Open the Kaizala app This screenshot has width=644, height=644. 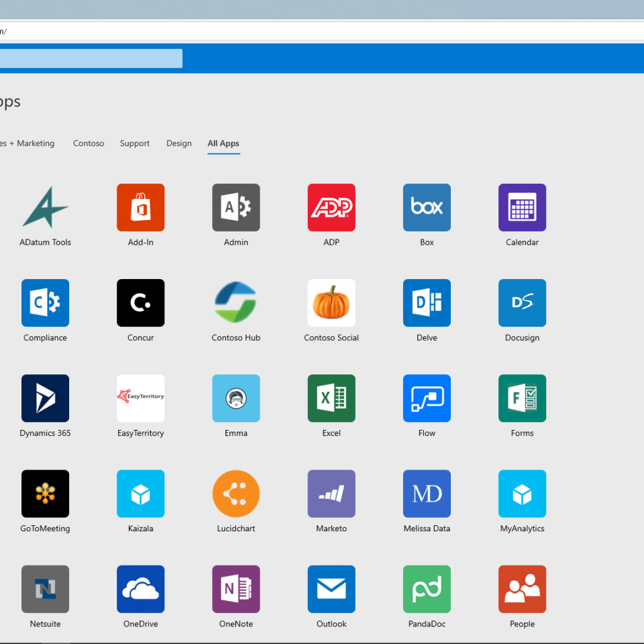click(x=140, y=494)
